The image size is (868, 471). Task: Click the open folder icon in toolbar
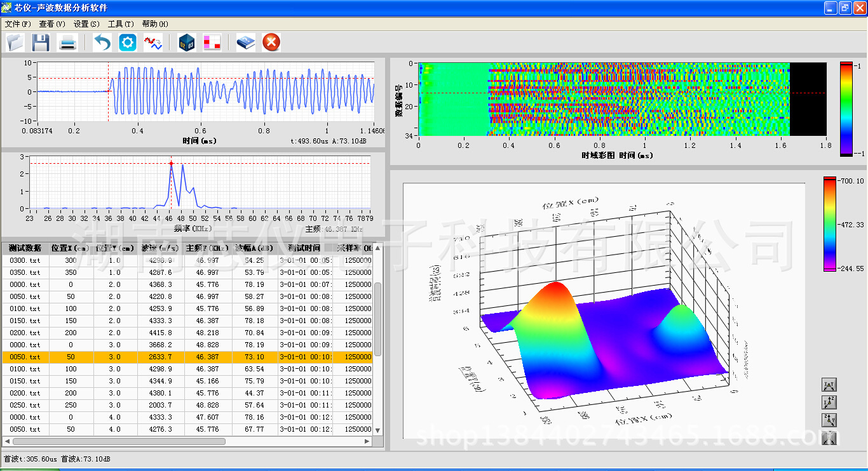[16, 43]
